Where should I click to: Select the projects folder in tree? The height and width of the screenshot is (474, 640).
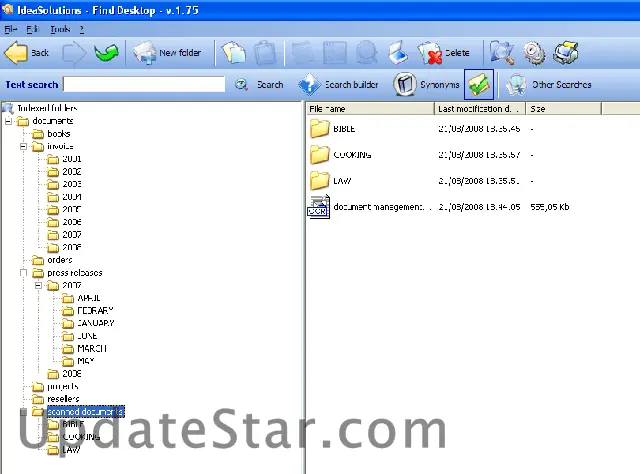pos(63,387)
